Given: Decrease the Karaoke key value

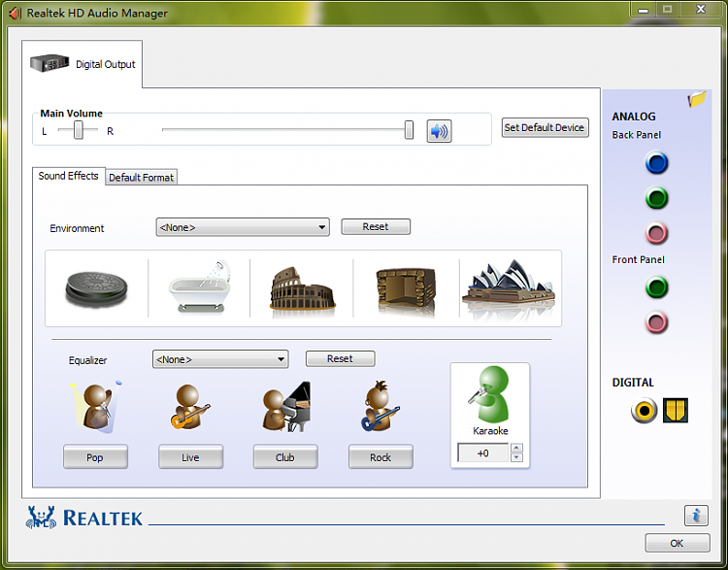Looking at the screenshot, I should (516, 457).
